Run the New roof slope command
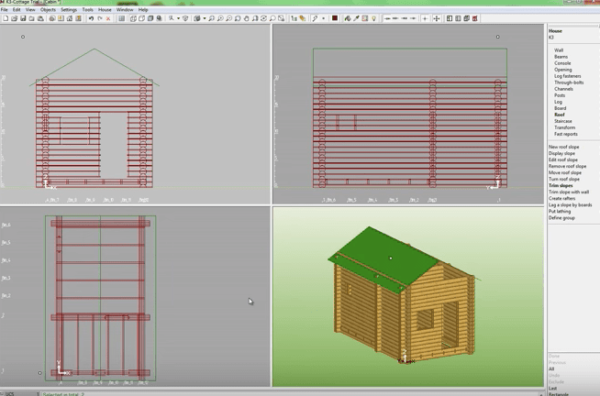 click(564, 147)
